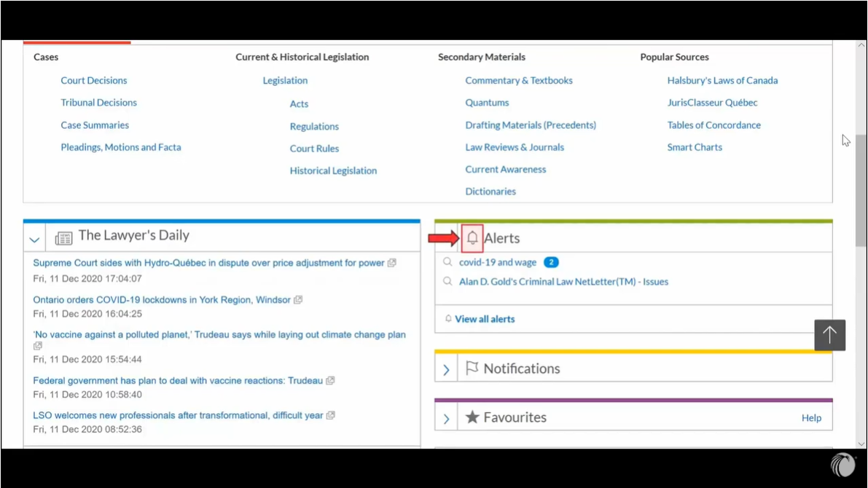
Task: Click the Notifications flag icon
Action: [472, 368]
